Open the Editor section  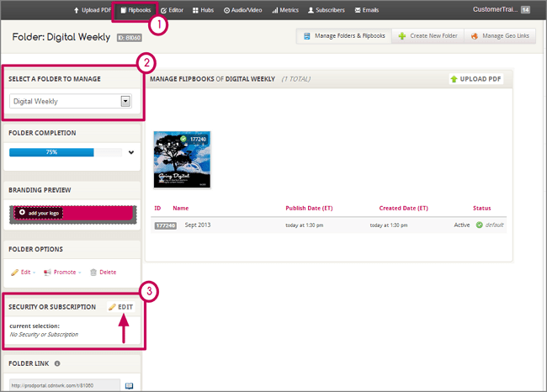tap(172, 10)
